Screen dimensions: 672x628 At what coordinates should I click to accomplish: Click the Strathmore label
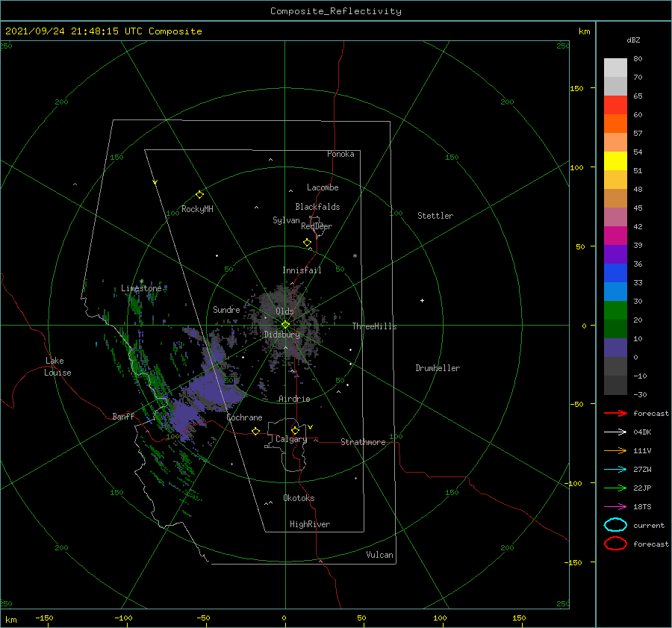click(x=363, y=442)
